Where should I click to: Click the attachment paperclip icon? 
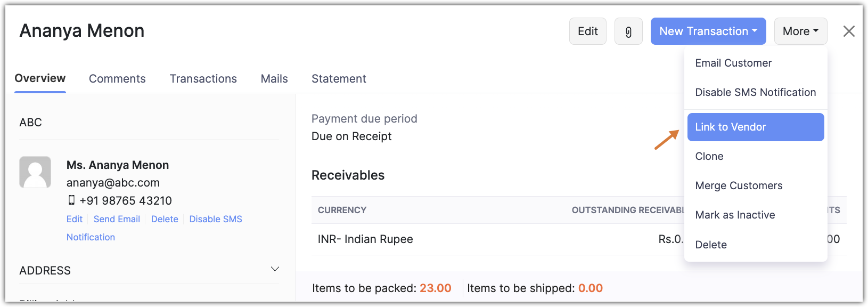point(628,31)
